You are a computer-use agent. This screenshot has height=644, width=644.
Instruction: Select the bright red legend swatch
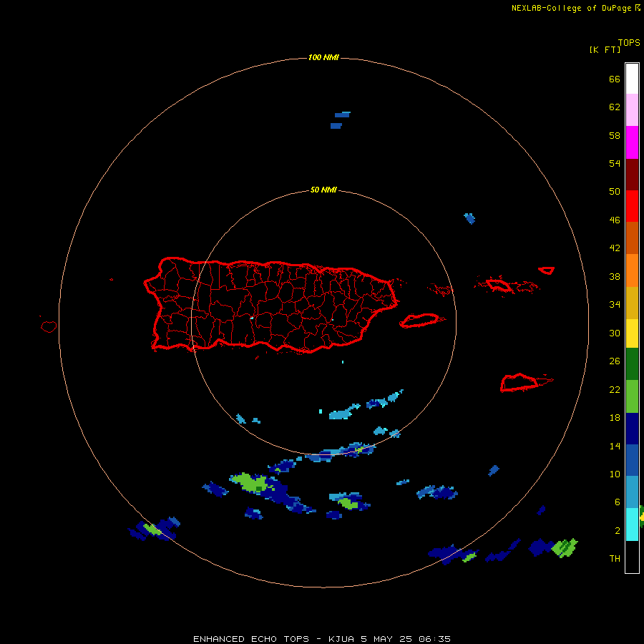tap(632, 206)
